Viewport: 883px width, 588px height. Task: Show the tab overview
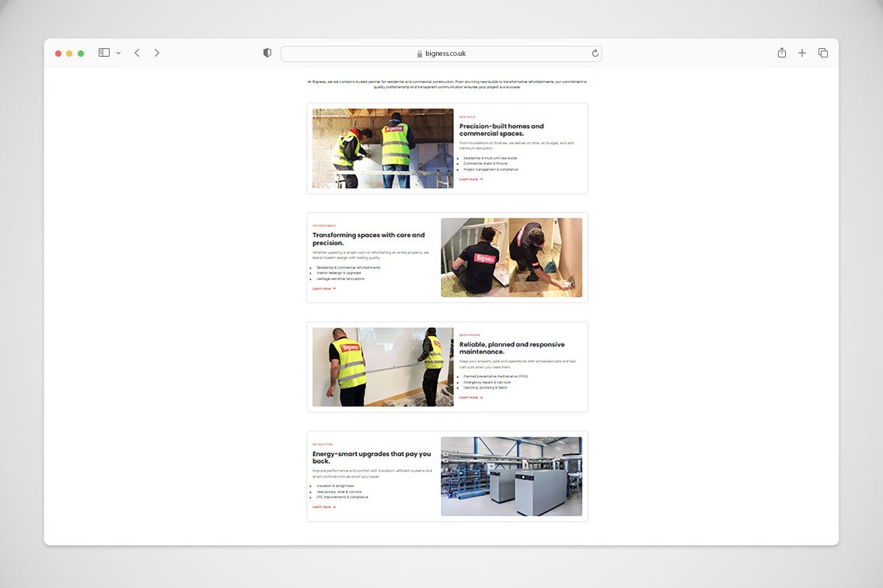click(x=823, y=53)
